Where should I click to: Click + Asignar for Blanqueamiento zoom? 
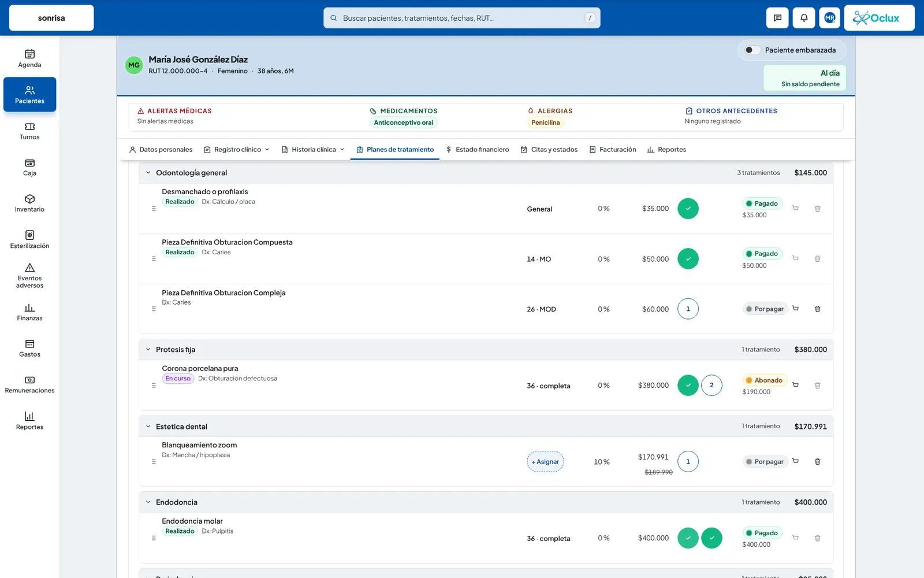tap(545, 462)
